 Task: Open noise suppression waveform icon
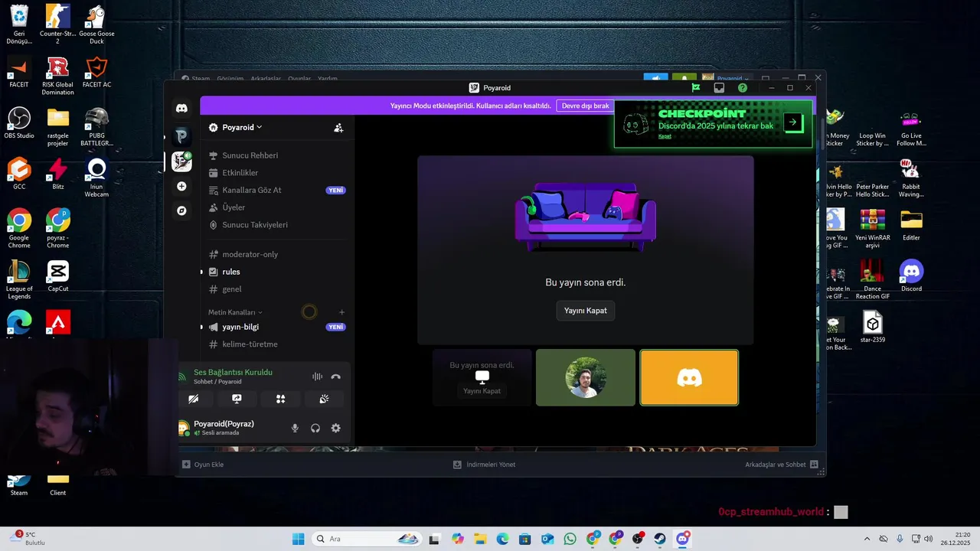click(317, 377)
